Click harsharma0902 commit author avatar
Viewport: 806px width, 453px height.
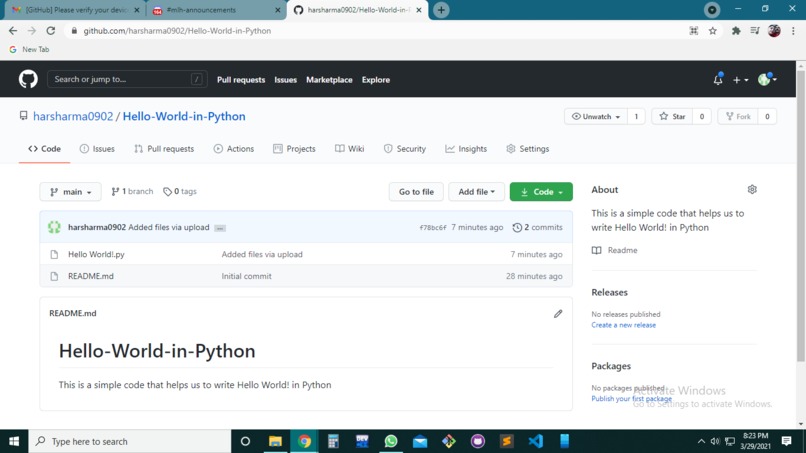(x=54, y=227)
